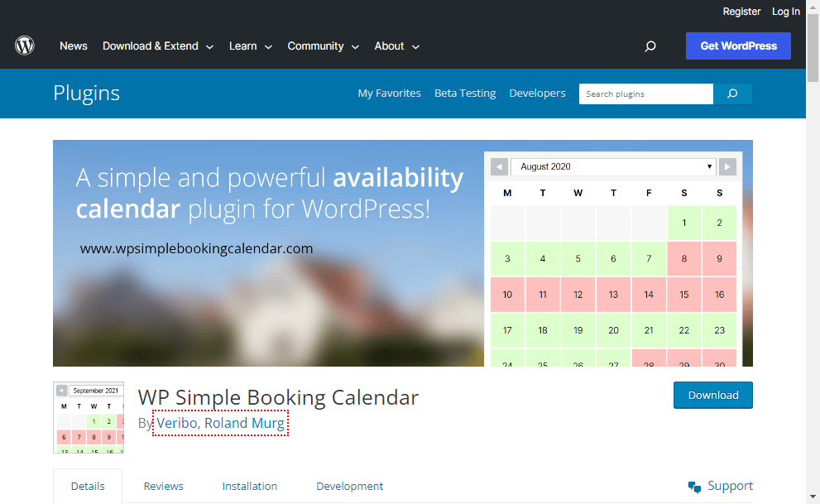Screen dimensions: 820x504
Task: Expand the Community menu
Action: (x=324, y=46)
